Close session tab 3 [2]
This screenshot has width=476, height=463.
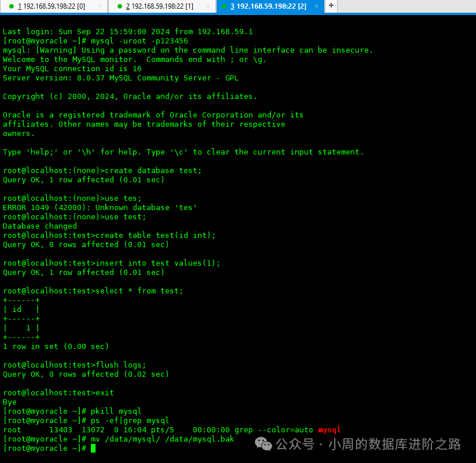(x=316, y=6)
